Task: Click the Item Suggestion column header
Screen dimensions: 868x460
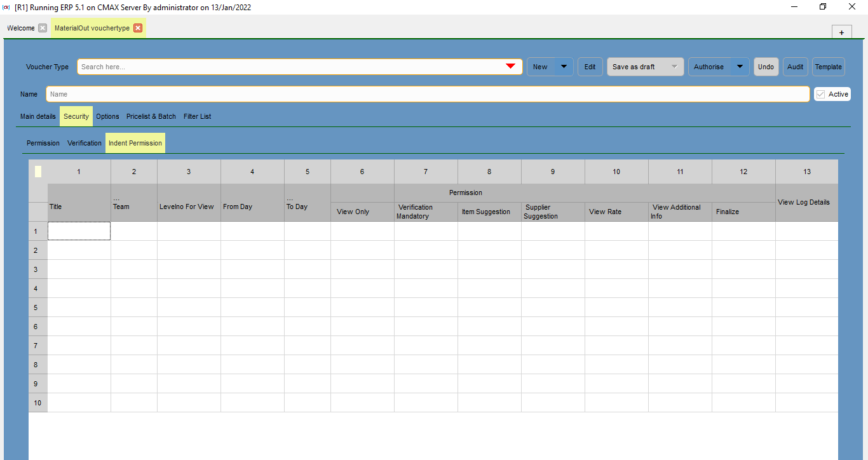Action: (x=490, y=212)
